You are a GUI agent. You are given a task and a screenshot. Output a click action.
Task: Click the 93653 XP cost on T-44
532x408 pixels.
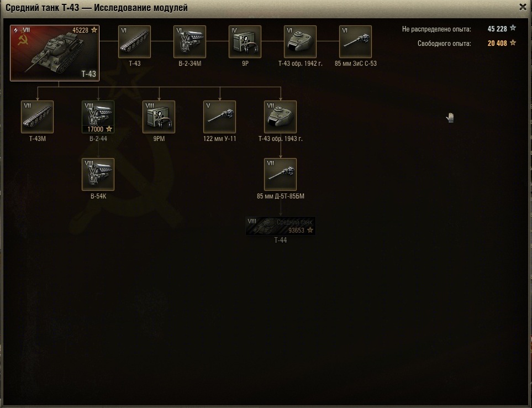click(296, 231)
